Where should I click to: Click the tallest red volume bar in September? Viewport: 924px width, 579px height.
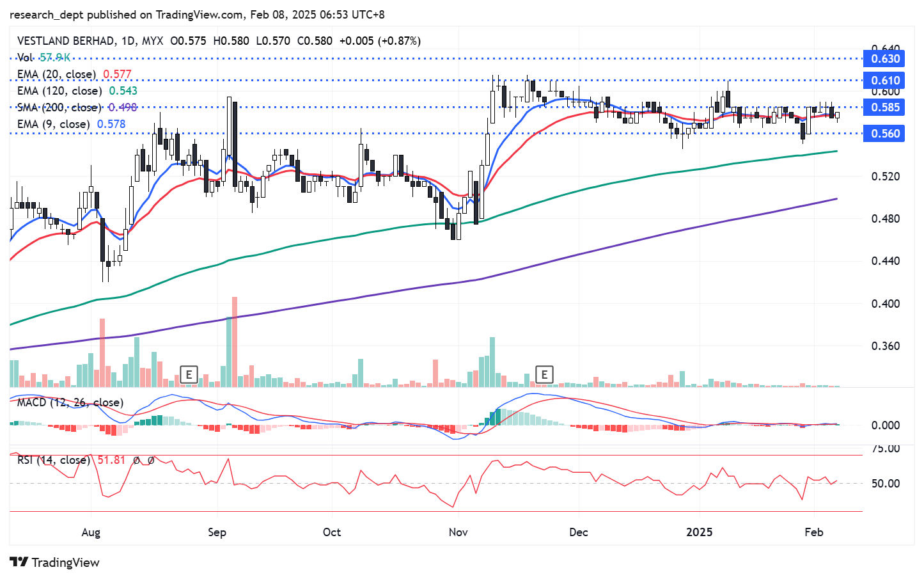click(235, 342)
